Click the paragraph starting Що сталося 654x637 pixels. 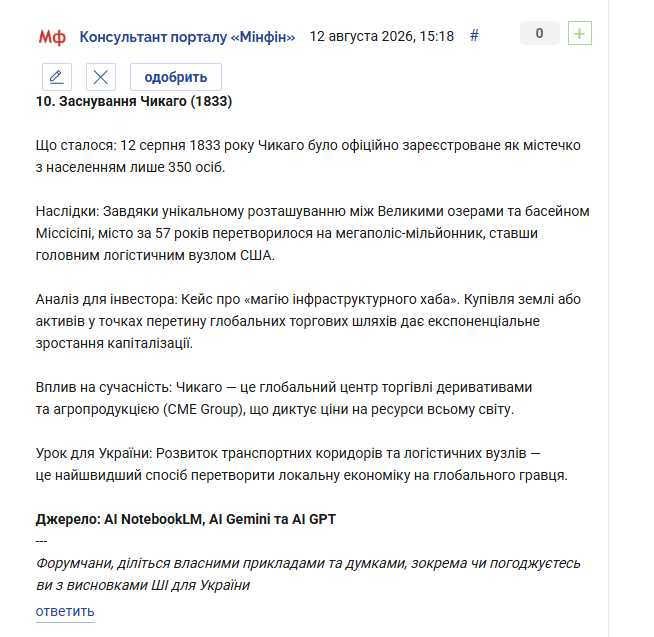308,156
